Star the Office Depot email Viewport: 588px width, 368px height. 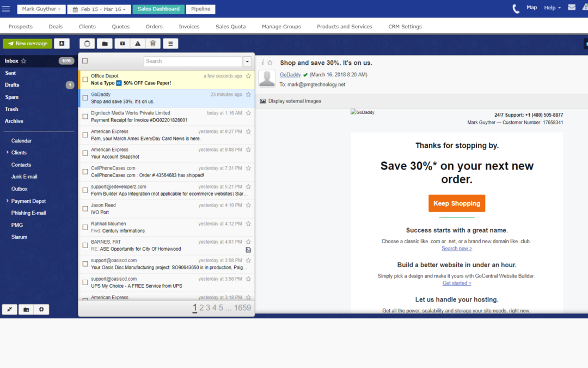point(248,76)
